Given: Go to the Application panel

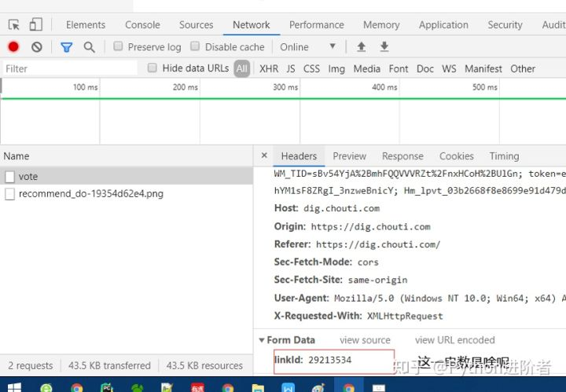Looking at the screenshot, I should [x=443, y=25].
